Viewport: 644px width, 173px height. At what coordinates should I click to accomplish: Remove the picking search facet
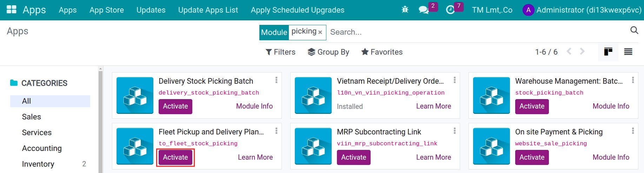[320, 32]
